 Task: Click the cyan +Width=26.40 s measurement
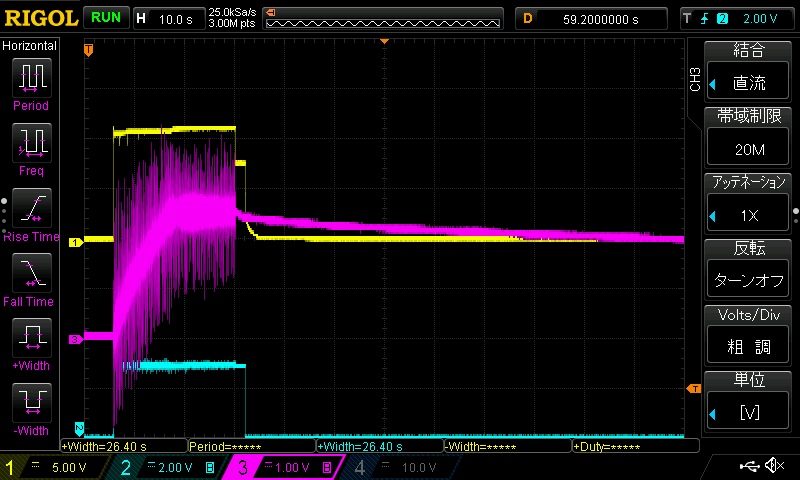(x=380, y=446)
